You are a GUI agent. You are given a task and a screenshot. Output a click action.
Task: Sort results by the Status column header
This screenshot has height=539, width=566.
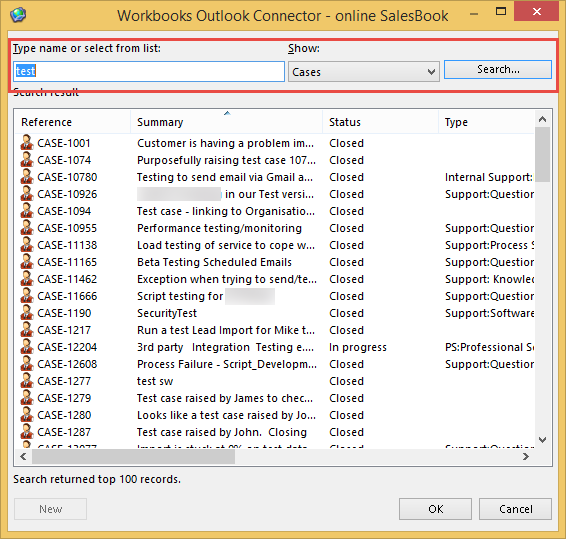point(380,122)
